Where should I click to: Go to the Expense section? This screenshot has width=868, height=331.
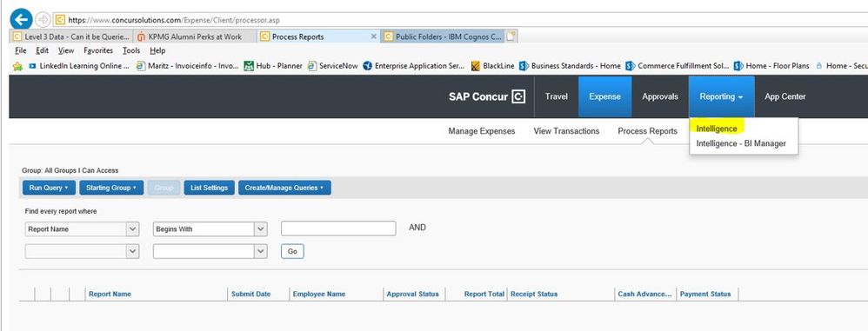[x=604, y=96]
